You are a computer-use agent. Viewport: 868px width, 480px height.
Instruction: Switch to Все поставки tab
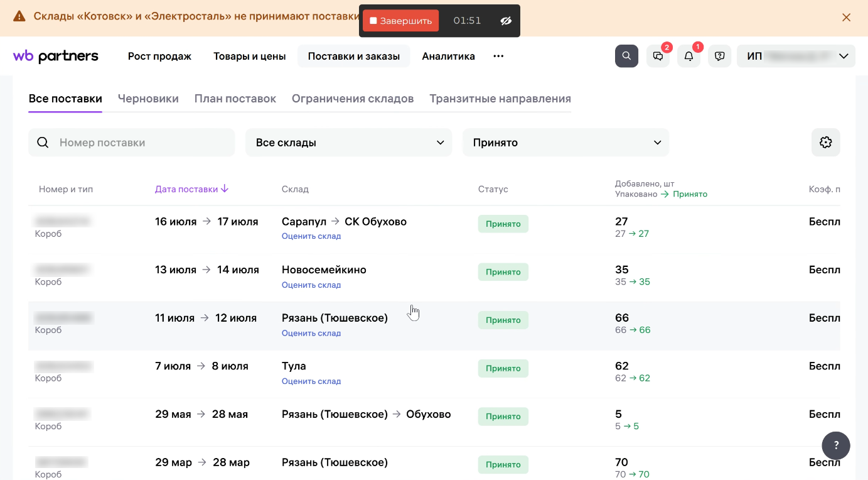tap(65, 99)
